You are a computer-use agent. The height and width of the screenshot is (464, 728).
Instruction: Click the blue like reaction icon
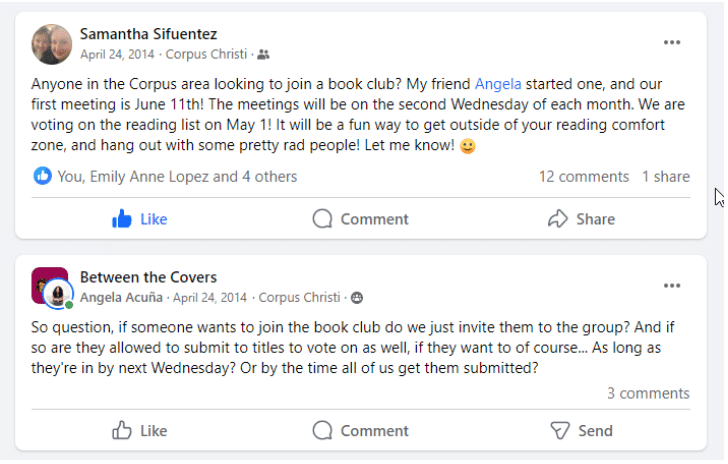42,177
